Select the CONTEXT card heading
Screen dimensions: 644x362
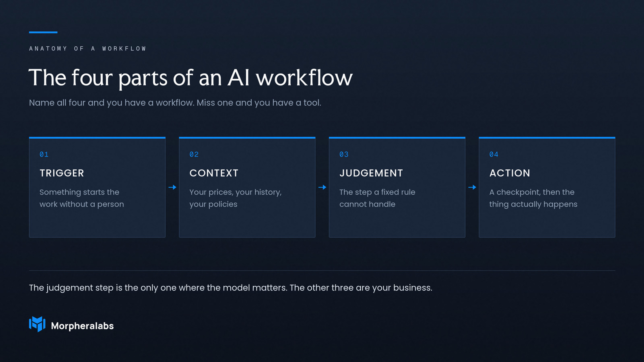tap(214, 173)
